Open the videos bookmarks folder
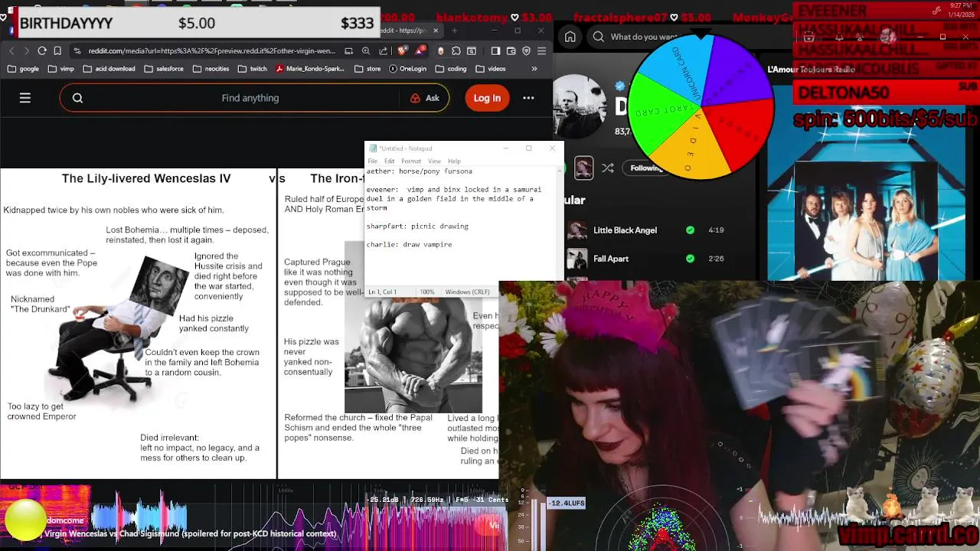Image resolution: width=980 pixels, height=551 pixels. (x=490, y=69)
